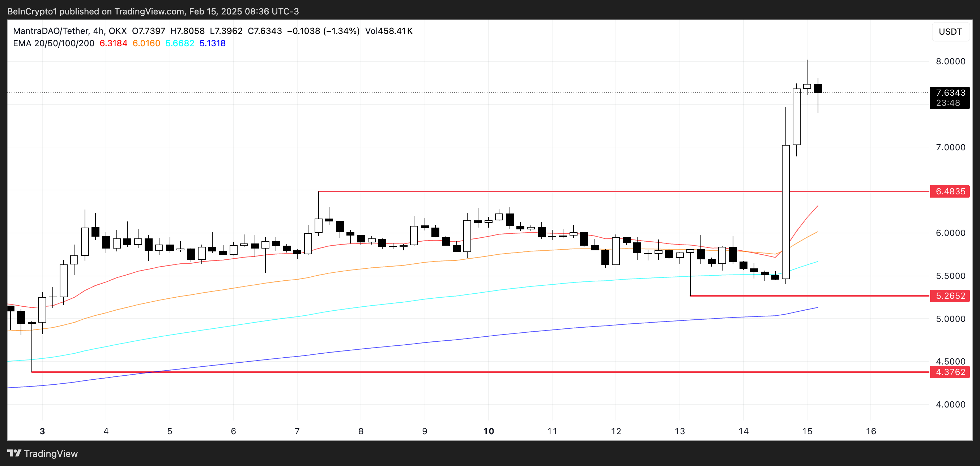Click date label 3 on time axis
The width and height of the screenshot is (980, 466).
coord(42,431)
